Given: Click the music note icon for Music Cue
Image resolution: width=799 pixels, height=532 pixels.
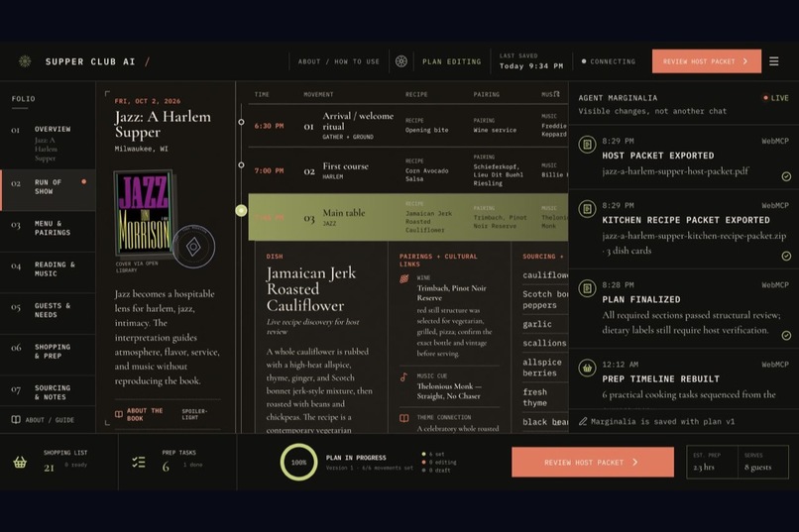Looking at the screenshot, I should click(403, 377).
